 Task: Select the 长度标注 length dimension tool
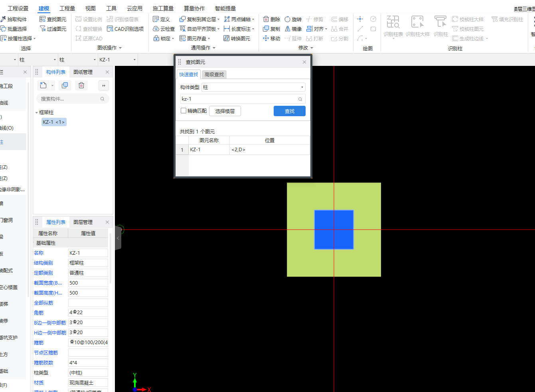[x=237, y=29]
